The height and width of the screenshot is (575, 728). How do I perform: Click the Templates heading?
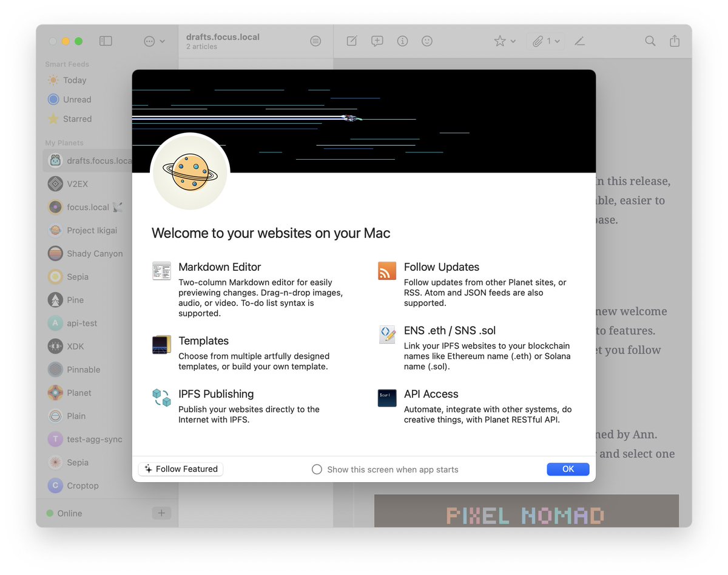203,341
